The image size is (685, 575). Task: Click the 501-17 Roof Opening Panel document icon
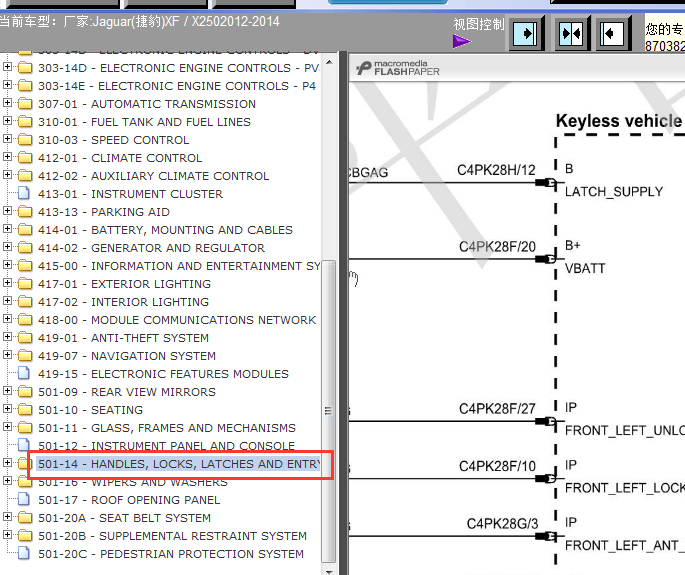click(x=24, y=499)
